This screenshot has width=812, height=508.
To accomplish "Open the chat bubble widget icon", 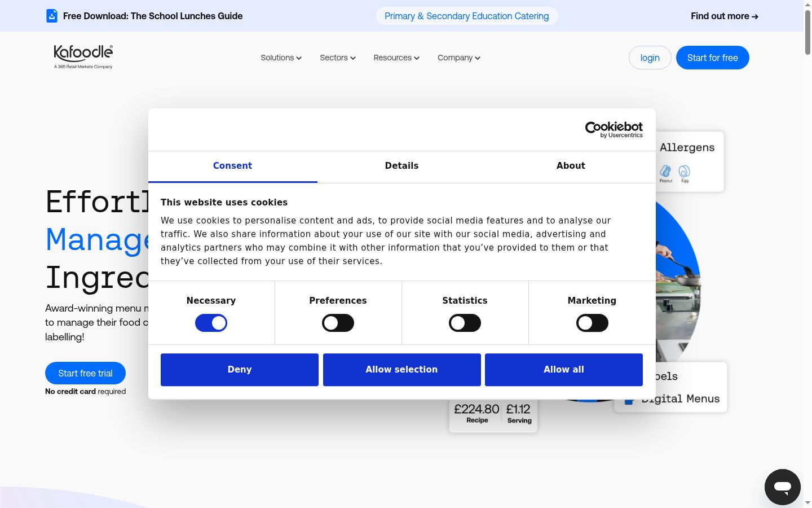I will 782,487.
